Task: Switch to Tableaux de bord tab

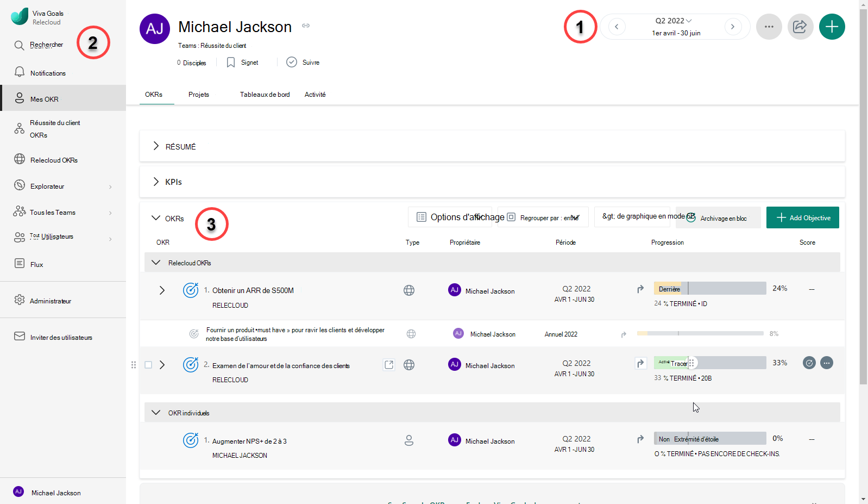Action: coord(265,95)
